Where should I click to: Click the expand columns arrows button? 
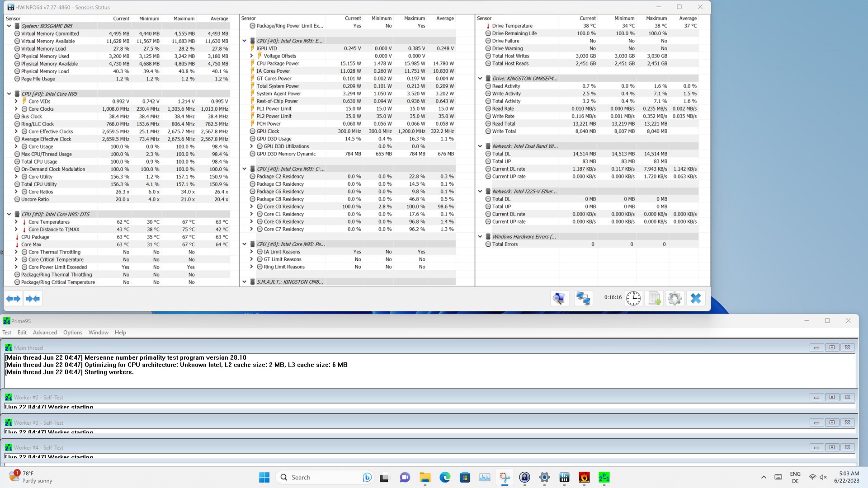13,299
